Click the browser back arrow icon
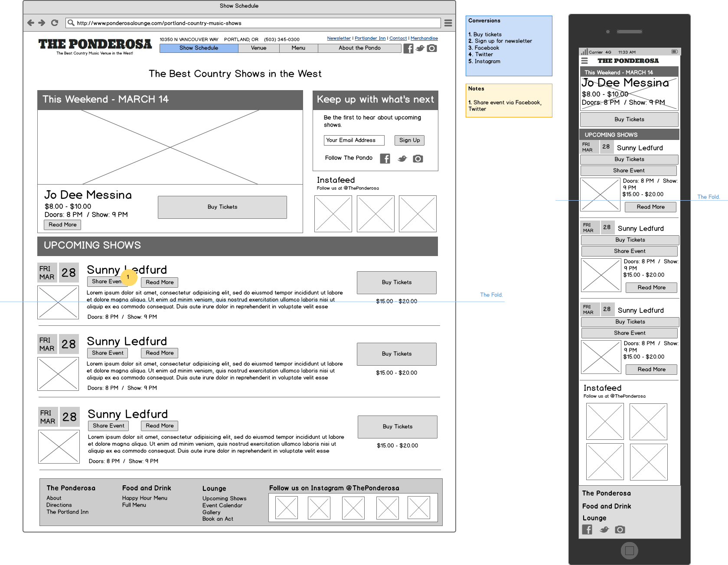The width and height of the screenshot is (728, 565). pos(30,23)
